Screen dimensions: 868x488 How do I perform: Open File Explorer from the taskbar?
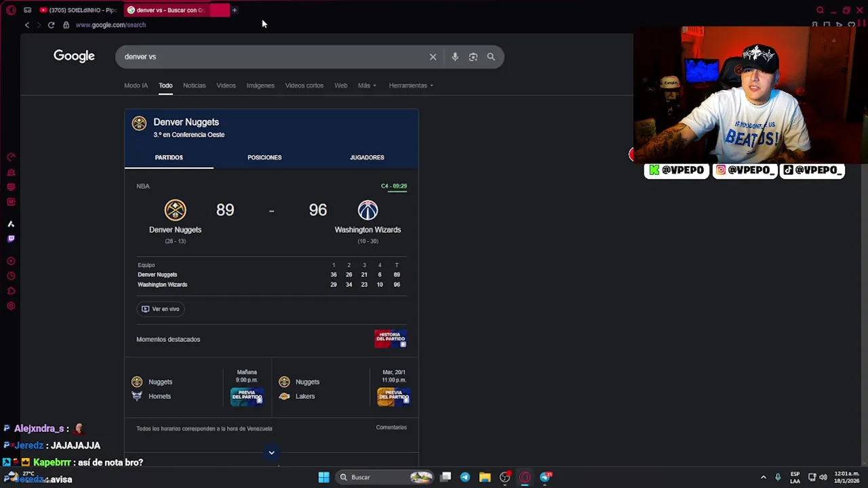coord(485,477)
